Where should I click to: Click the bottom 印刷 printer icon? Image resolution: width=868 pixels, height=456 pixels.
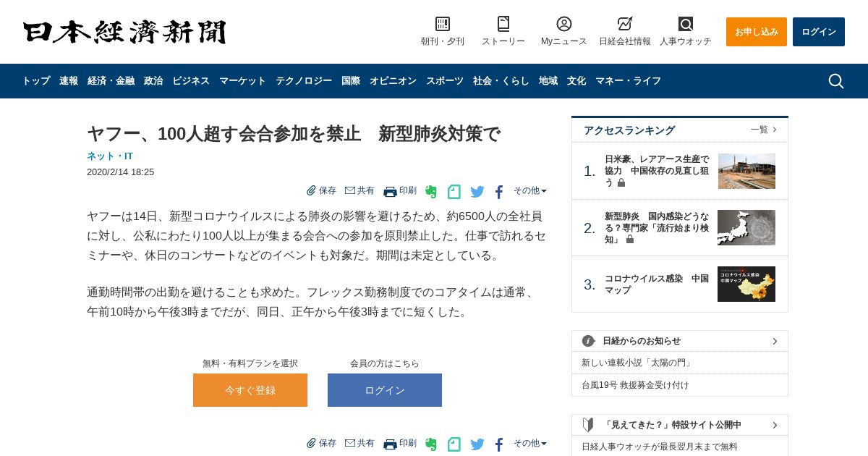click(x=390, y=444)
